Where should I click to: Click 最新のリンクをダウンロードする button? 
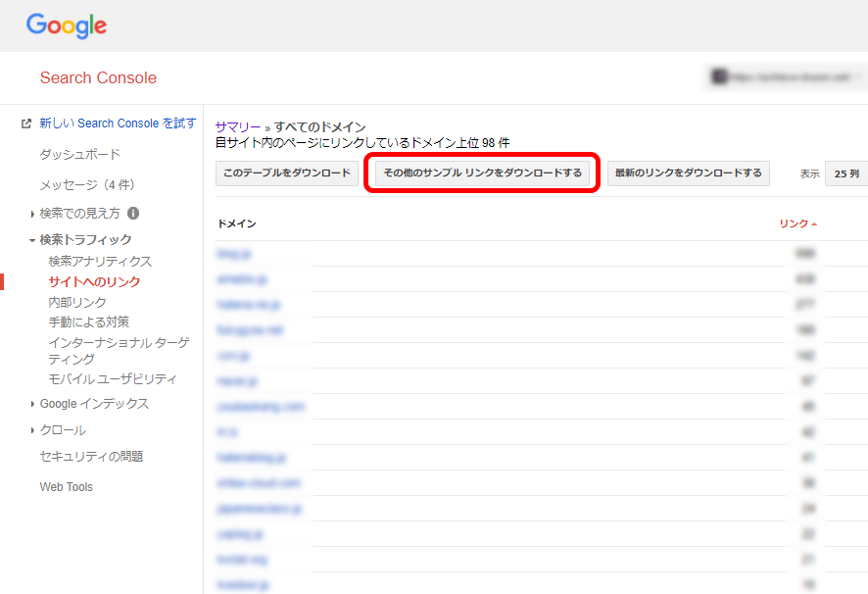click(x=688, y=173)
